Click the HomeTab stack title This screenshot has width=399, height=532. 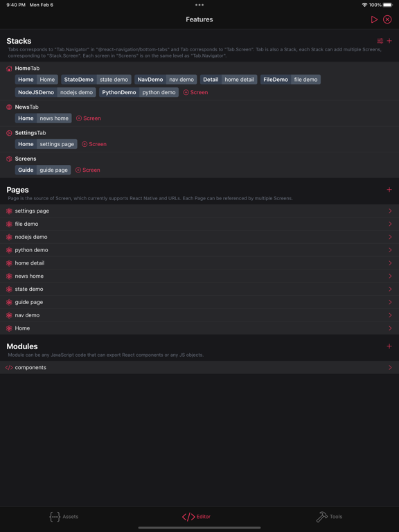point(27,69)
